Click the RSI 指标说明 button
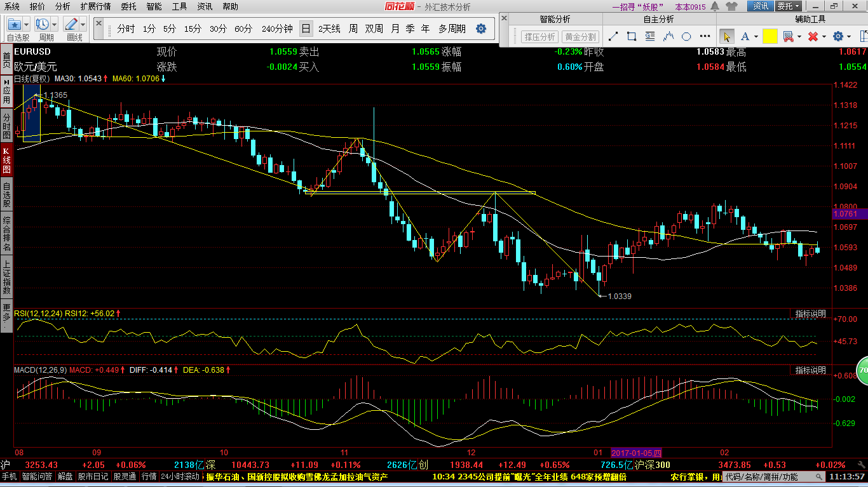868x487 pixels. pyautogui.click(x=810, y=314)
